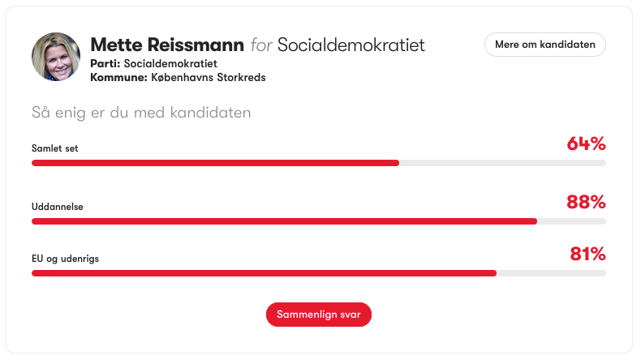Click the 'Socialdemokratiet' heading text
This screenshot has height=364, width=641.
tap(351, 45)
